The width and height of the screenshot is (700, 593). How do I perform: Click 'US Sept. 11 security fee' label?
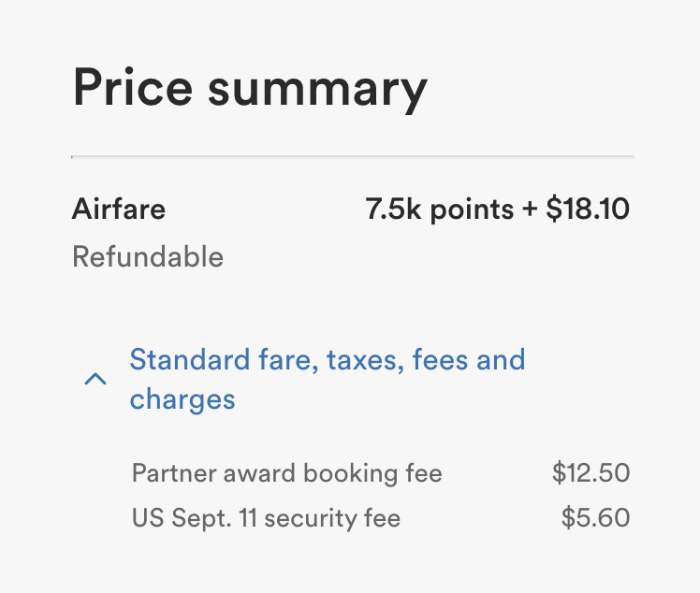(x=266, y=517)
